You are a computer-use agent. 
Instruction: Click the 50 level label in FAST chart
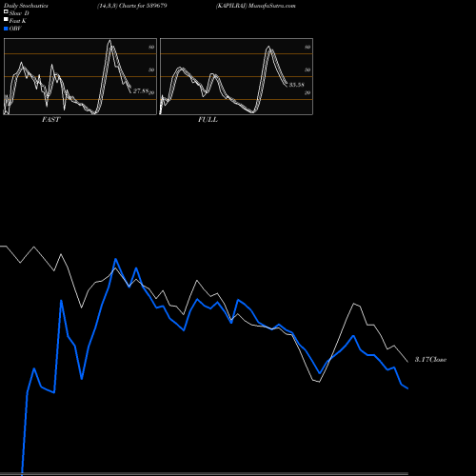pos(151,69)
